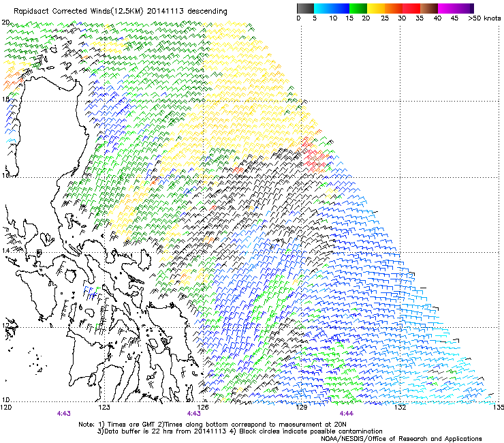This screenshot has height=443, width=504.
Task: Click the purple '4:43' time beside longitude 126
Action: [194, 414]
